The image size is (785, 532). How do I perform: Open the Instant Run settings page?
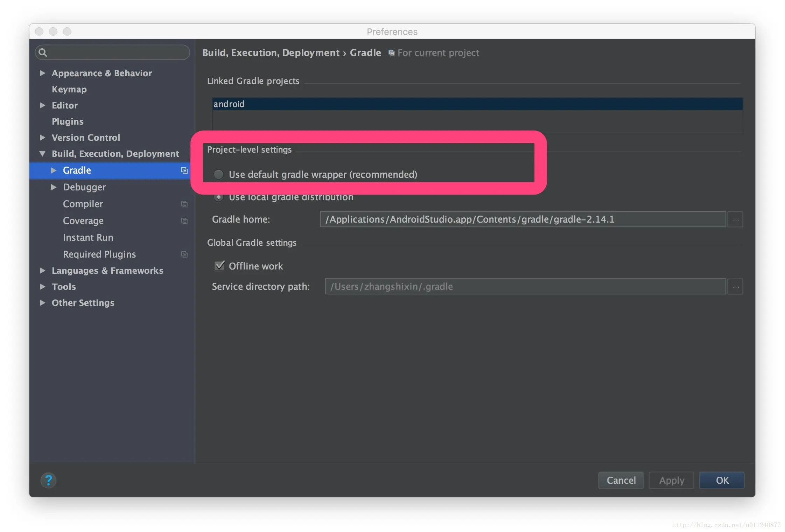(x=88, y=238)
